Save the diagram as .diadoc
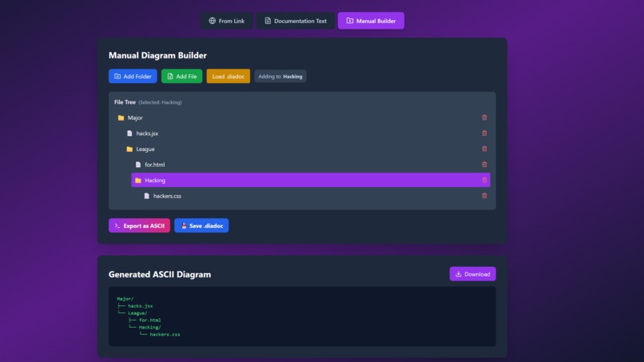Image resolution: width=644 pixels, height=362 pixels. click(x=201, y=225)
